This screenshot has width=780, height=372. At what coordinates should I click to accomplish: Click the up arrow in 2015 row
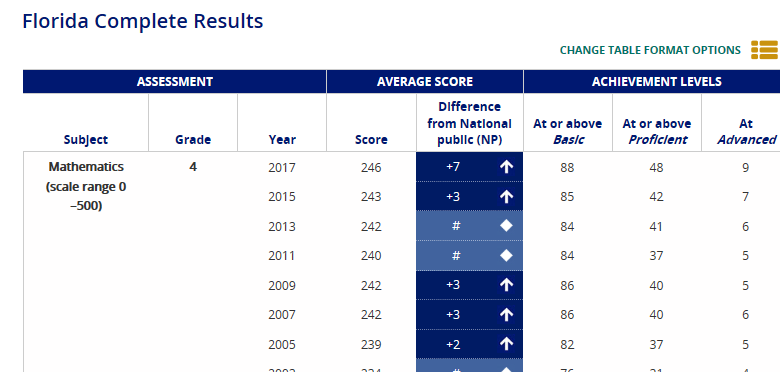click(506, 197)
